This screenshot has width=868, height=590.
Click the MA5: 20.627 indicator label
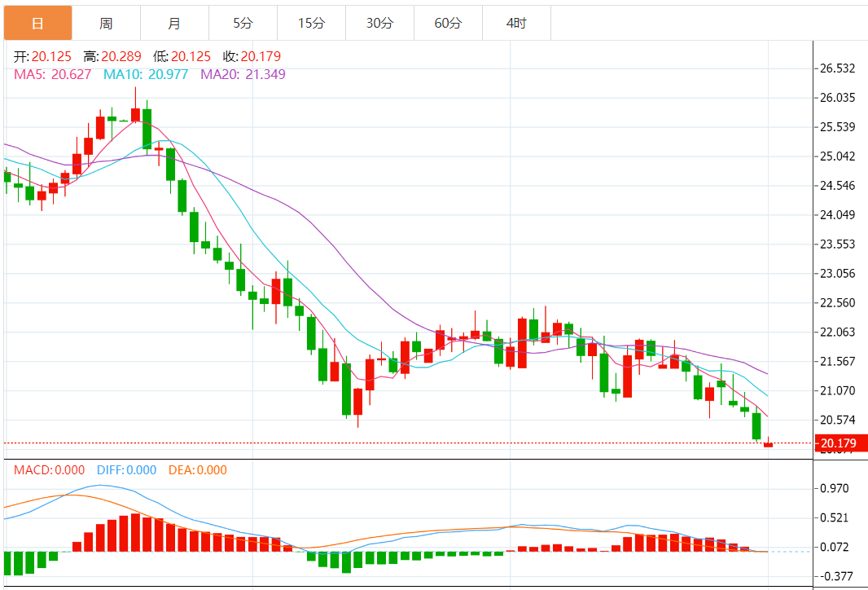pos(53,74)
